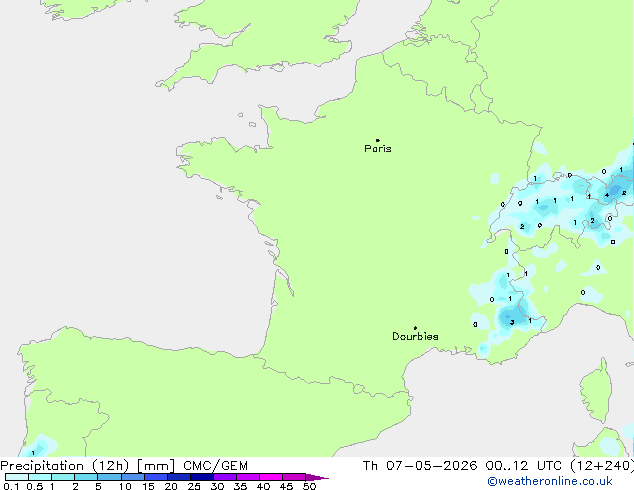Screen dimensions: 634x490
Task: Click the Paris city label
Action: pos(378,149)
